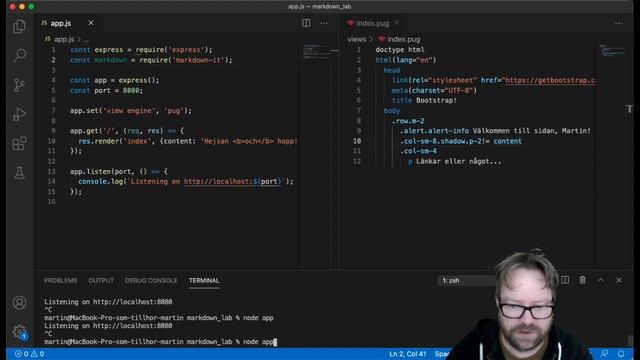Open the Testing flask view
This screenshot has width=640, height=360.
(x=19, y=173)
